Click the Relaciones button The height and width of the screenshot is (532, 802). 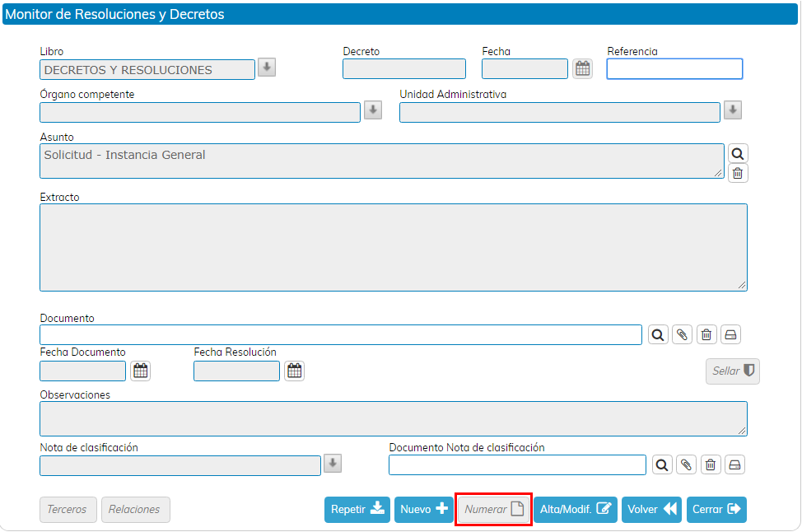[x=136, y=510]
